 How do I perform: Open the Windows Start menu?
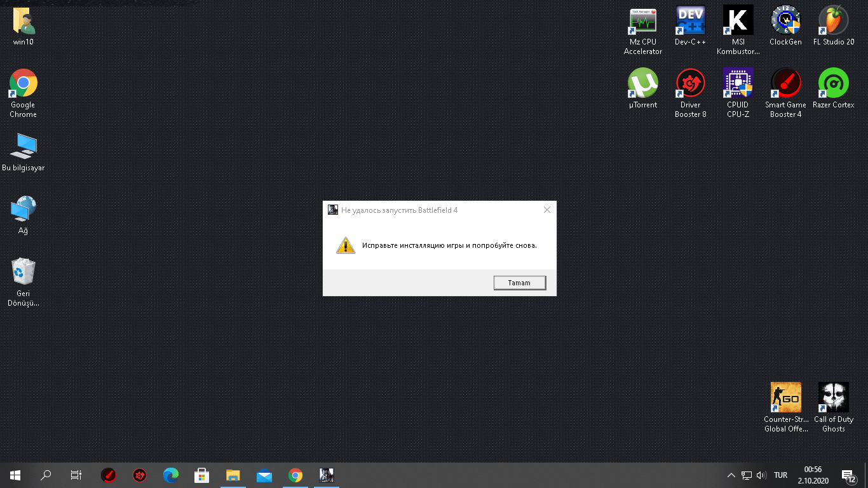coord(15,475)
